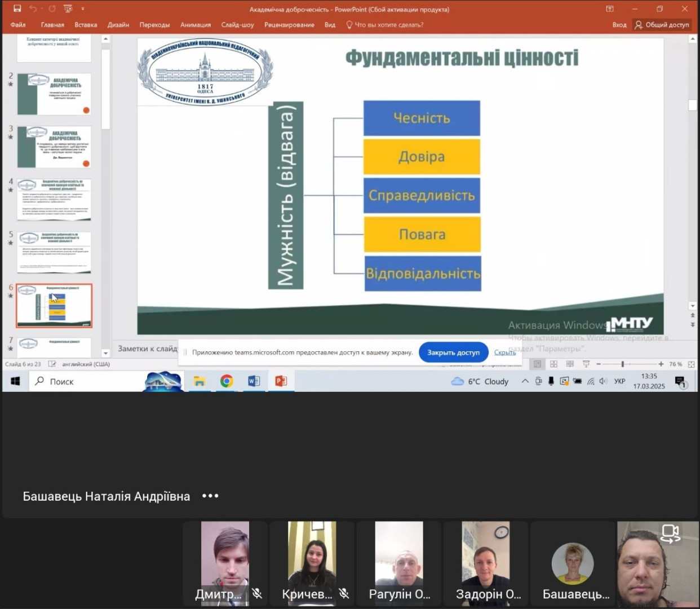Screen dimensions: 700x609
Task: Click the 76 % zoom level value
Action: [x=675, y=364]
